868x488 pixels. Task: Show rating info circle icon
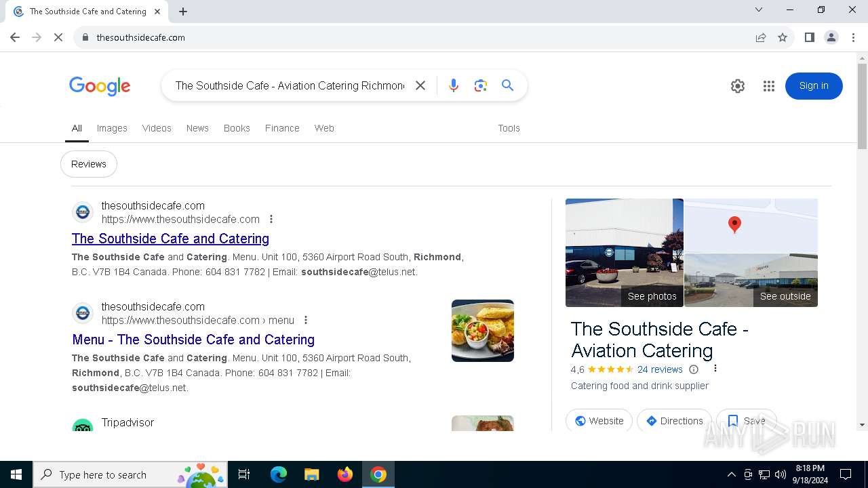tap(694, 369)
